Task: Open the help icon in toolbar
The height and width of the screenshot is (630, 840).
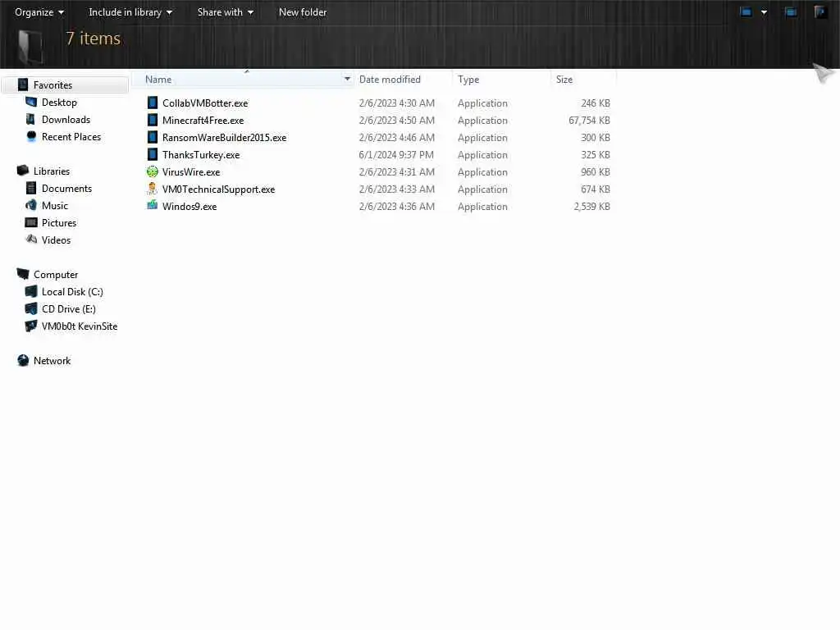Action: pyautogui.click(x=820, y=11)
